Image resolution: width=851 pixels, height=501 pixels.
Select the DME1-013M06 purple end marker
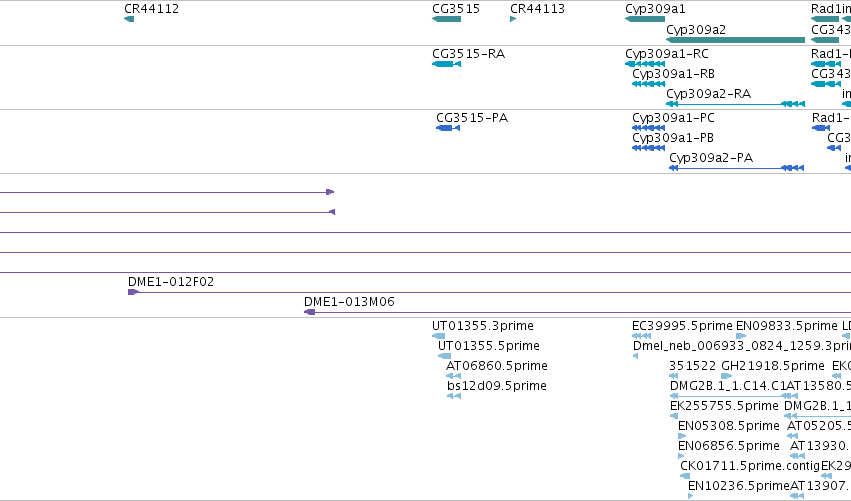pyautogui.click(x=309, y=312)
